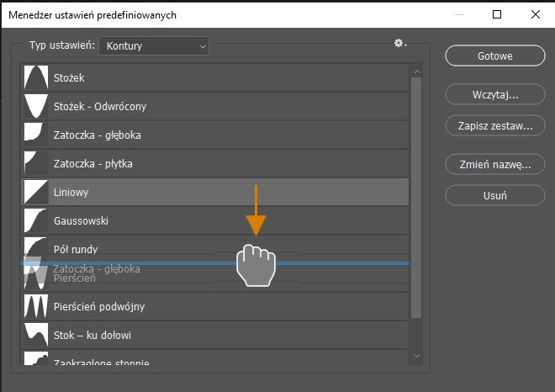Select the Liniowy contour thumbnail

[x=36, y=192]
